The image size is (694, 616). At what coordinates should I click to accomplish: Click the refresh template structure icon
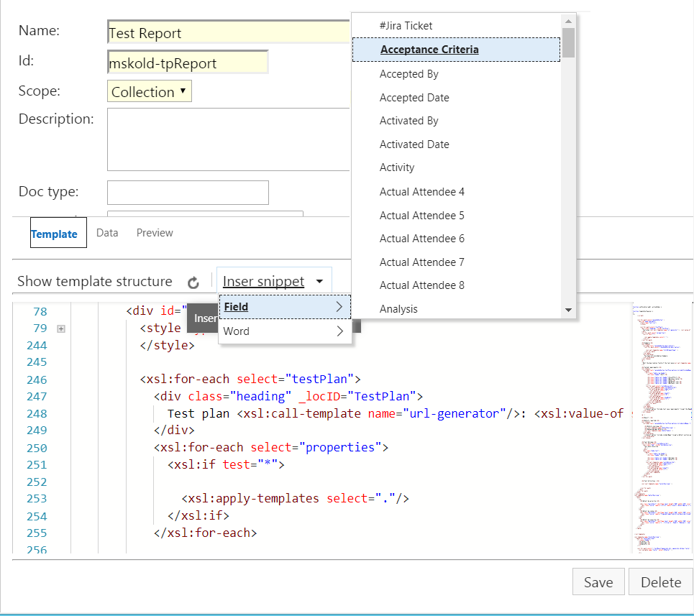(x=193, y=282)
